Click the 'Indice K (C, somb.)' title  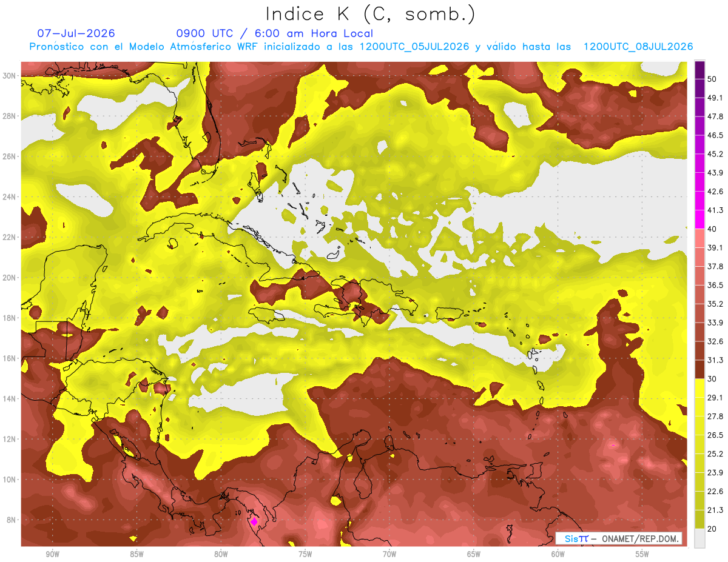pyautogui.click(x=371, y=14)
